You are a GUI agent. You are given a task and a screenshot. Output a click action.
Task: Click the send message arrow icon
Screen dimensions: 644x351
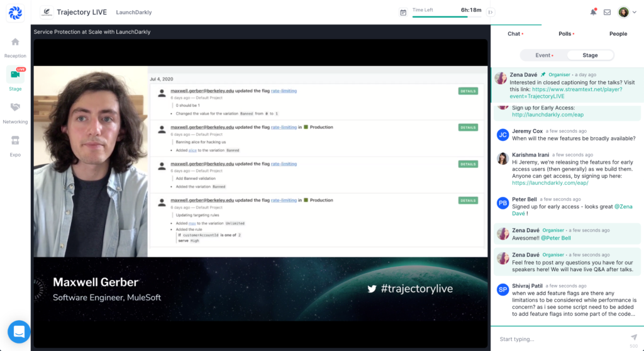(x=633, y=337)
